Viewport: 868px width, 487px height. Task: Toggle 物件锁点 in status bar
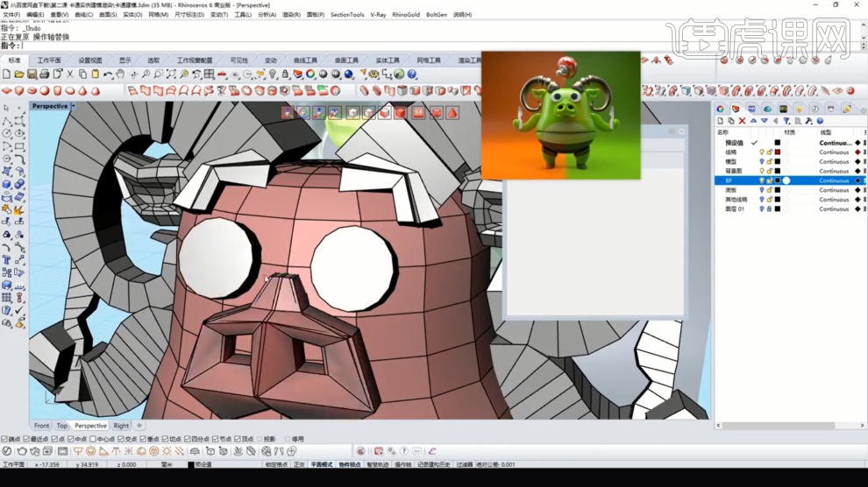(349, 464)
